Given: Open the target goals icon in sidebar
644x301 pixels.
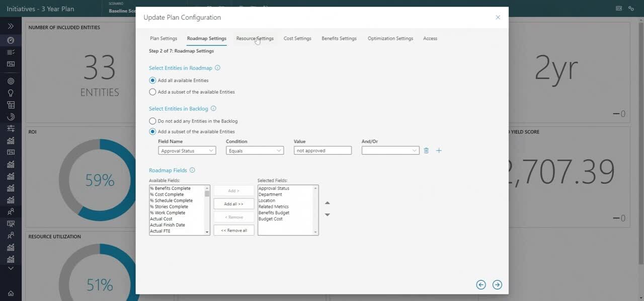Looking at the screenshot, I should [x=11, y=81].
